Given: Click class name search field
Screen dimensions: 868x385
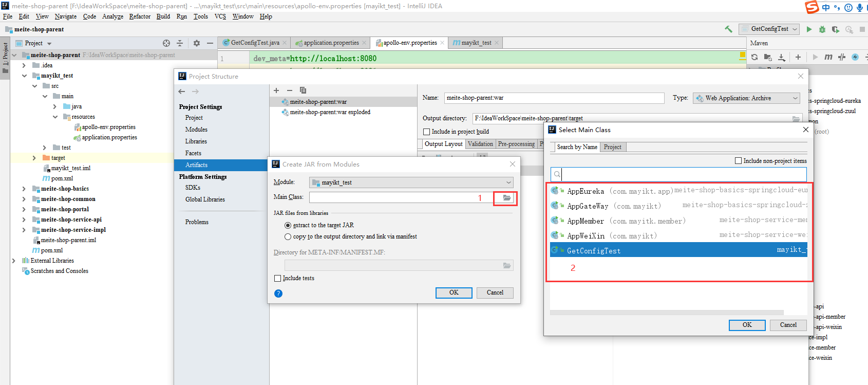Looking at the screenshot, I should (678, 174).
